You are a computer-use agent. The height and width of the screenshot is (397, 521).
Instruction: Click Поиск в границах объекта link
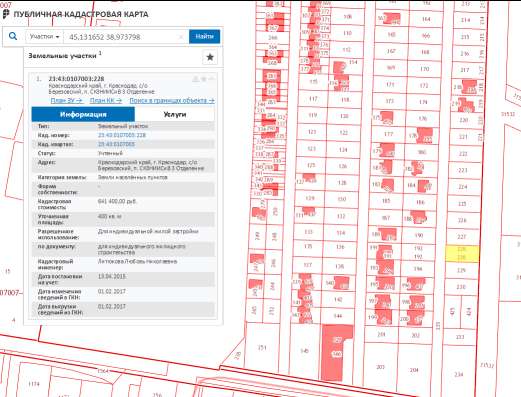[172, 100]
